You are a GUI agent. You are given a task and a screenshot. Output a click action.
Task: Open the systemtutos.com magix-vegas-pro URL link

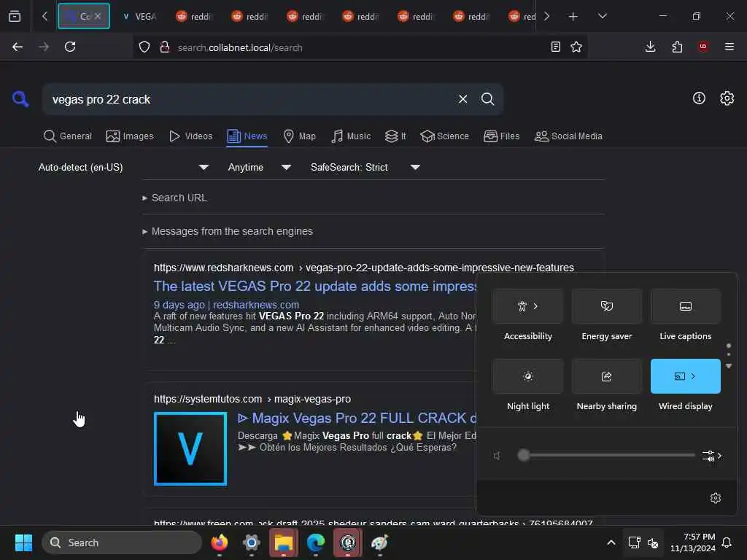pyautogui.click(x=252, y=399)
